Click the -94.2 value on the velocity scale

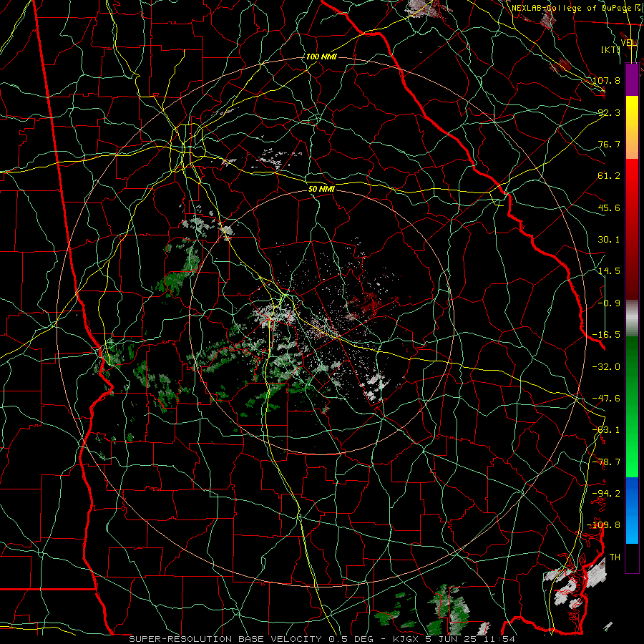[x=607, y=494]
